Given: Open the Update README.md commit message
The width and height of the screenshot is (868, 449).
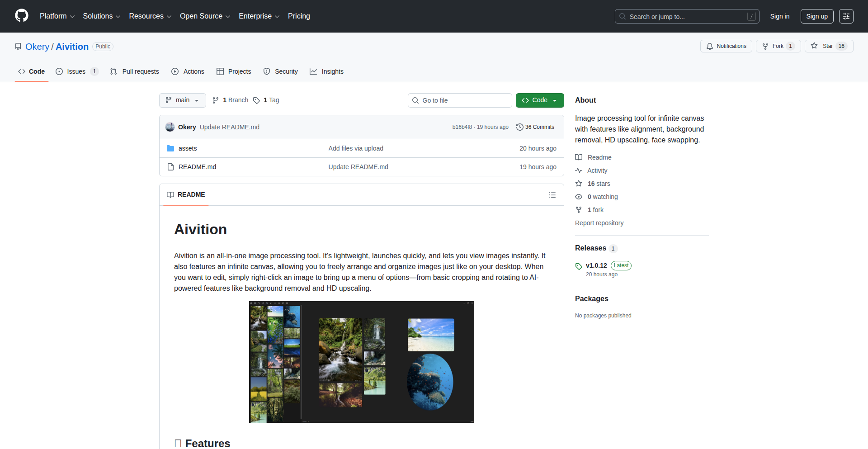Looking at the screenshot, I should (x=230, y=127).
